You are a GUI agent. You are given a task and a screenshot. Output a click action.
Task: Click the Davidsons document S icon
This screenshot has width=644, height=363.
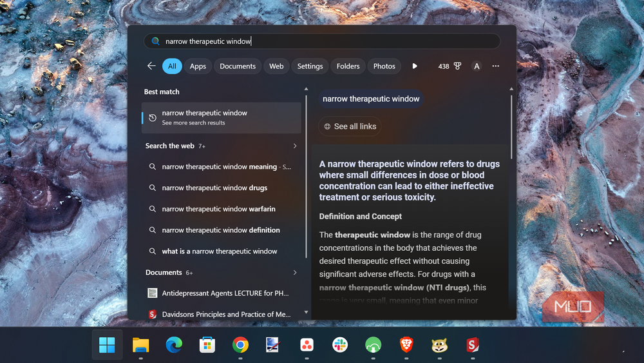(x=153, y=314)
